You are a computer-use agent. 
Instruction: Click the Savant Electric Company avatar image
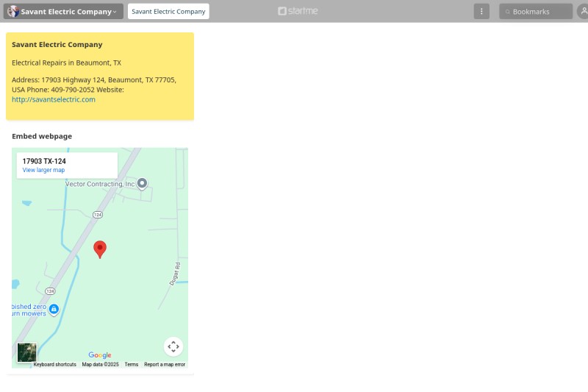13,11
